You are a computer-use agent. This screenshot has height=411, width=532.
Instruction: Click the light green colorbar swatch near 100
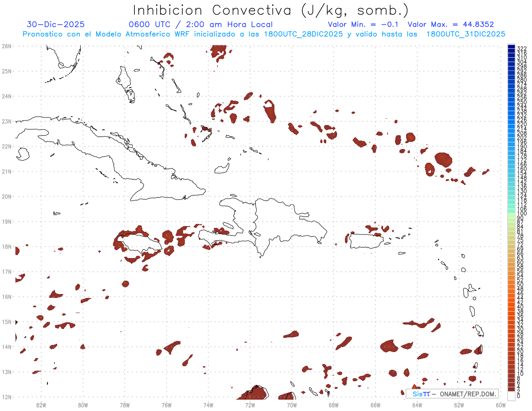click(x=511, y=215)
